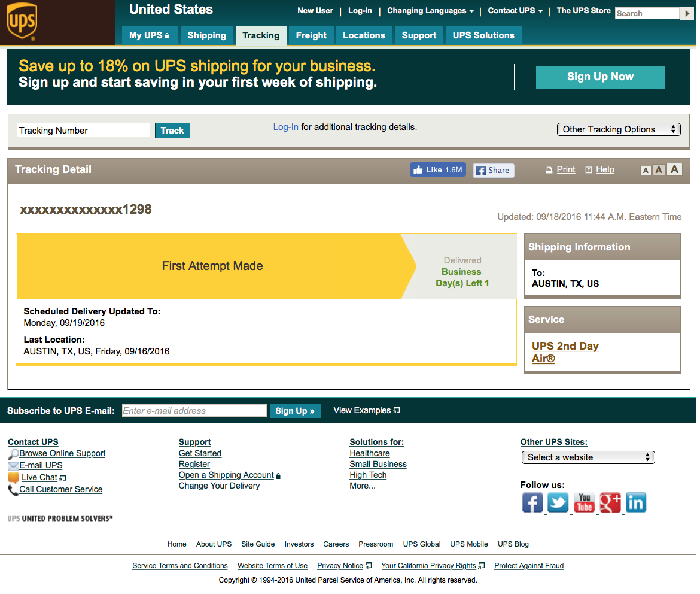Click Browse Online Support link
The height and width of the screenshot is (594, 700).
(x=62, y=454)
